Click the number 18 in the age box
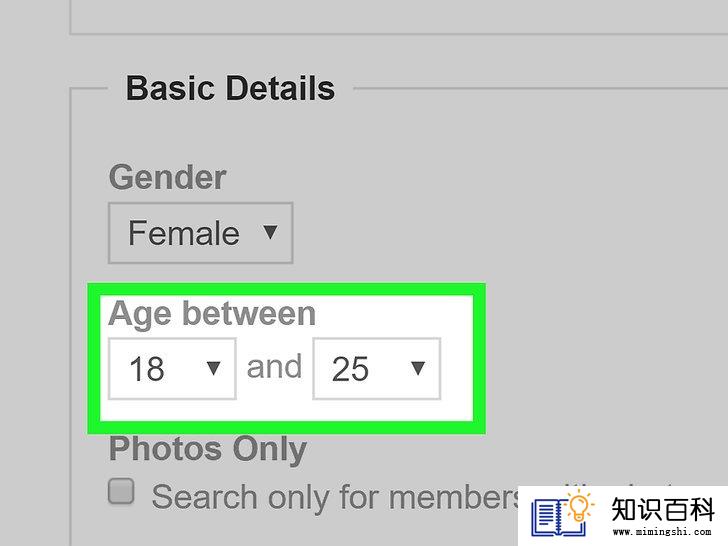The image size is (728, 546). click(147, 369)
